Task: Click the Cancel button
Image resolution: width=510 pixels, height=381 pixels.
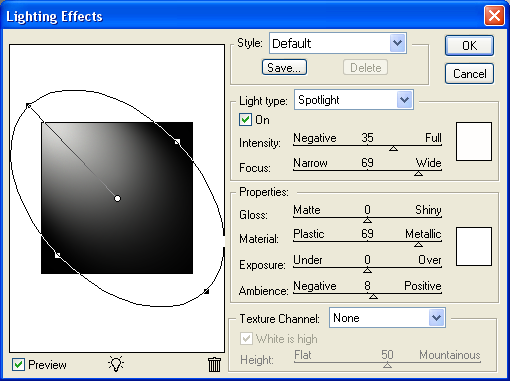Action: [469, 73]
